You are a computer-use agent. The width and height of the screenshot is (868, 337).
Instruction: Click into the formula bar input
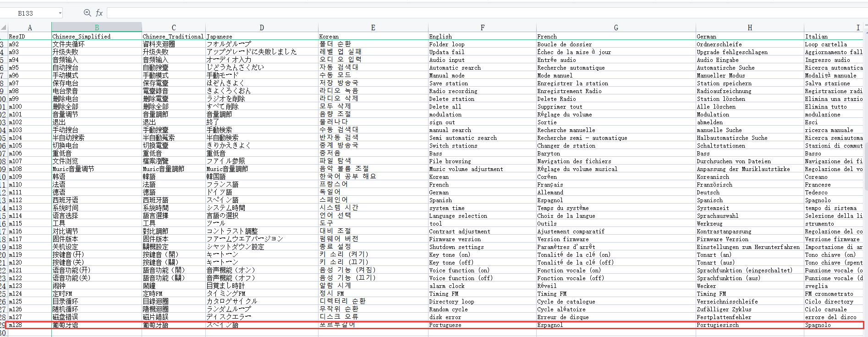pyautogui.click(x=487, y=13)
